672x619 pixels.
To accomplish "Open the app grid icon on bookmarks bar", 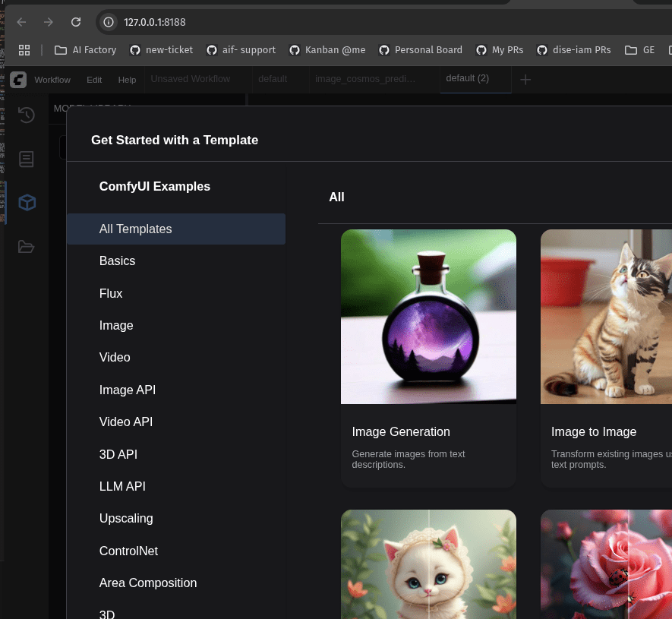I will tap(24, 50).
